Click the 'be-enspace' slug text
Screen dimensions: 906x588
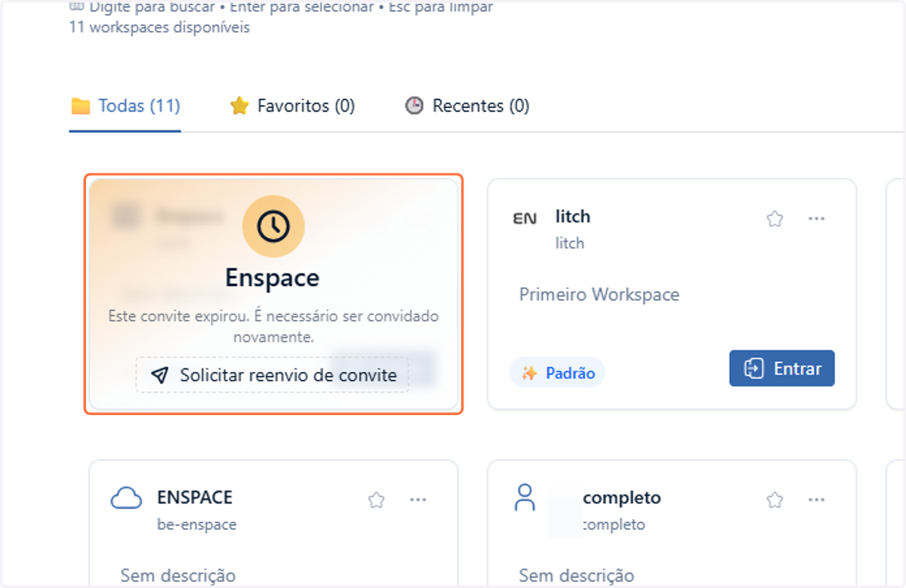(x=196, y=524)
